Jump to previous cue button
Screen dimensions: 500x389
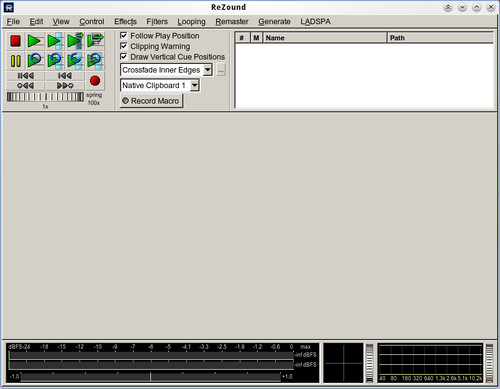(x=25, y=86)
